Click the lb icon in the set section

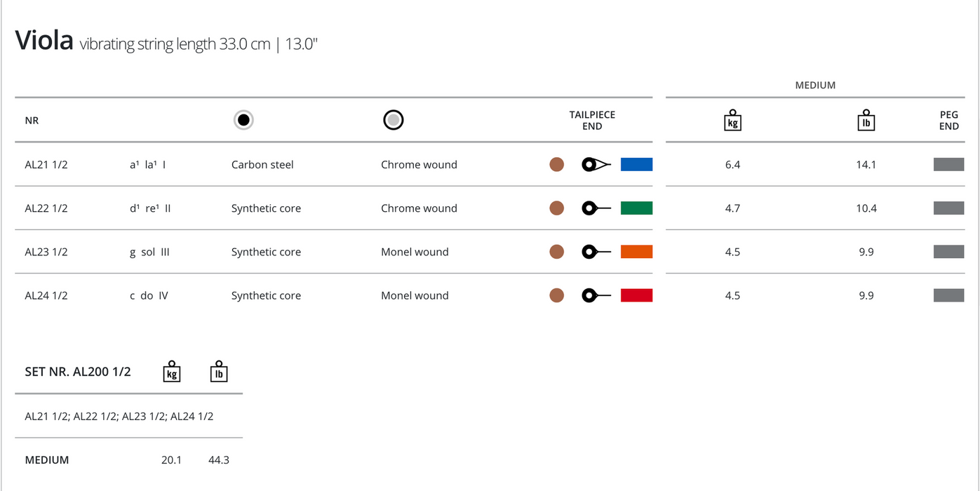(x=219, y=372)
